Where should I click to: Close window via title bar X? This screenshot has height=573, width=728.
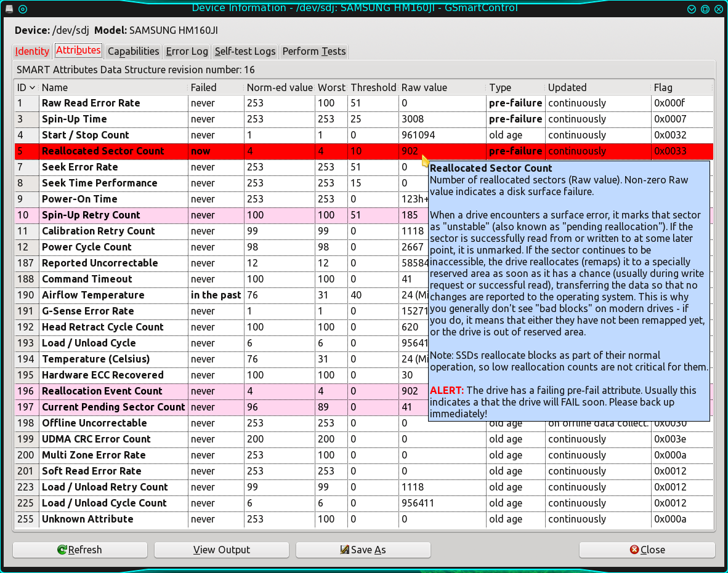point(718,9)
